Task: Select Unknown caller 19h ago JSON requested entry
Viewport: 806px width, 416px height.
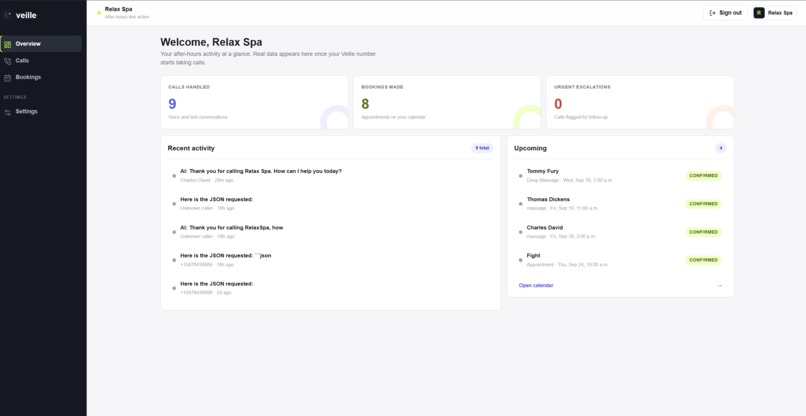Action: click(331, 204)
